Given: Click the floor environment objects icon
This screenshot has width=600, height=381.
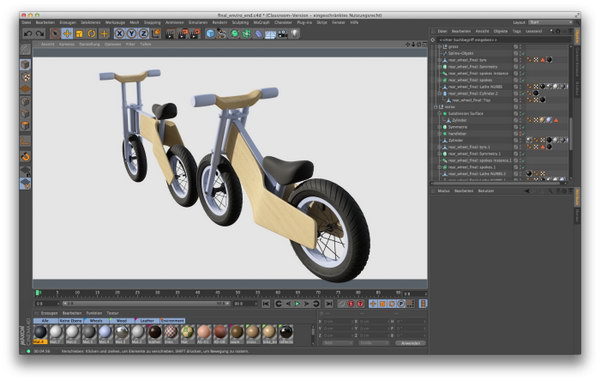Looking at the screenshot, I should [x=271, y=34].
